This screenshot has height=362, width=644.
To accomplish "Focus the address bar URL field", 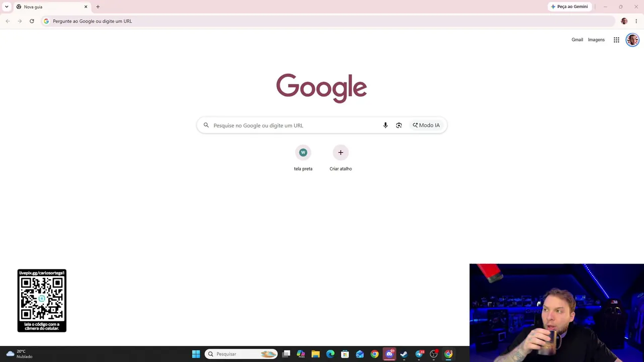I will point(328,21).
